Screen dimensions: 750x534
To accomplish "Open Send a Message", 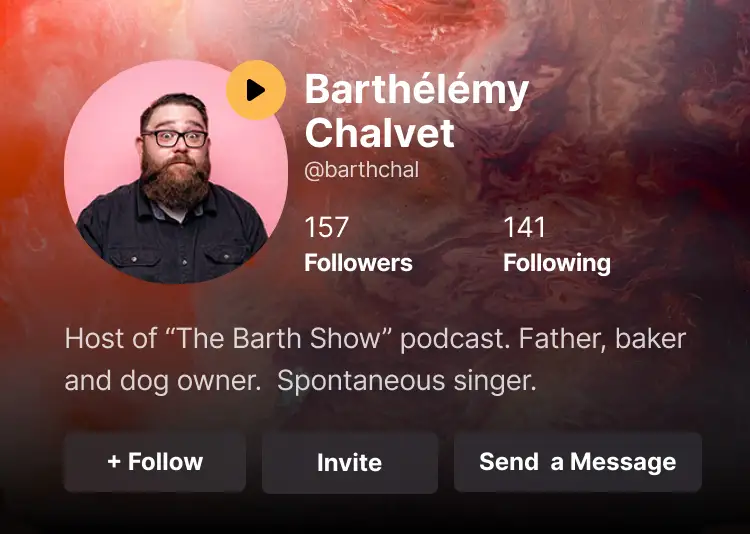I will (x=578, y=462).
